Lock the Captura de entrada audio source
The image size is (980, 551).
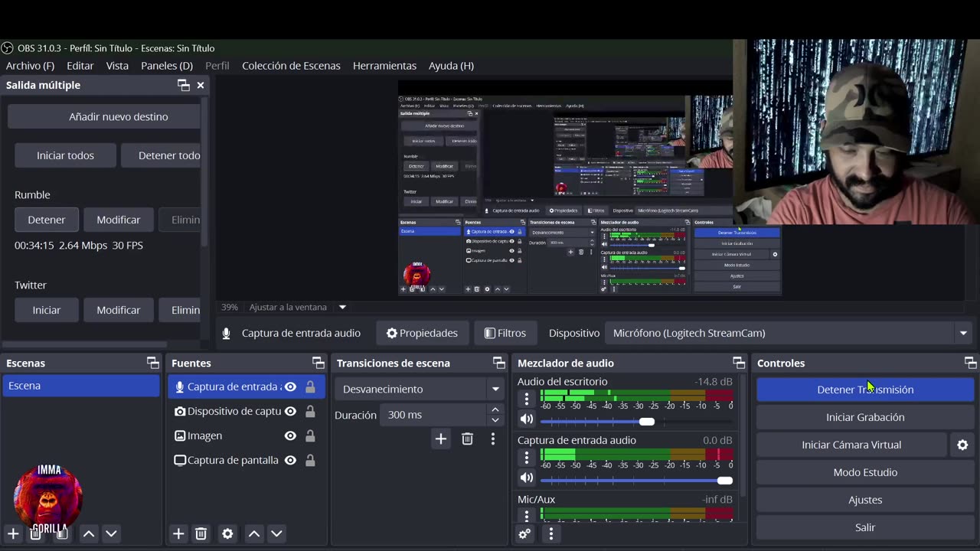click(310, 386)
